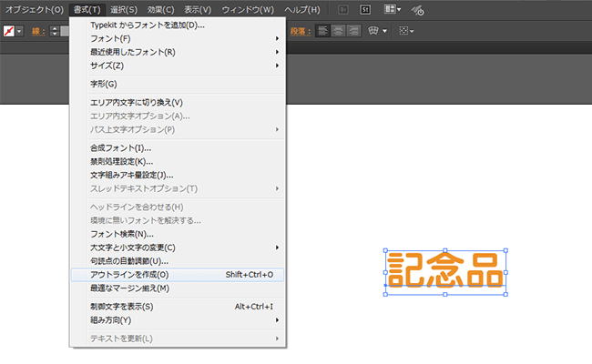Image resolution: width=592 pixels, height=364 pixels.
Task: Click the stroke weight stepper arrows
Action: 55,31
